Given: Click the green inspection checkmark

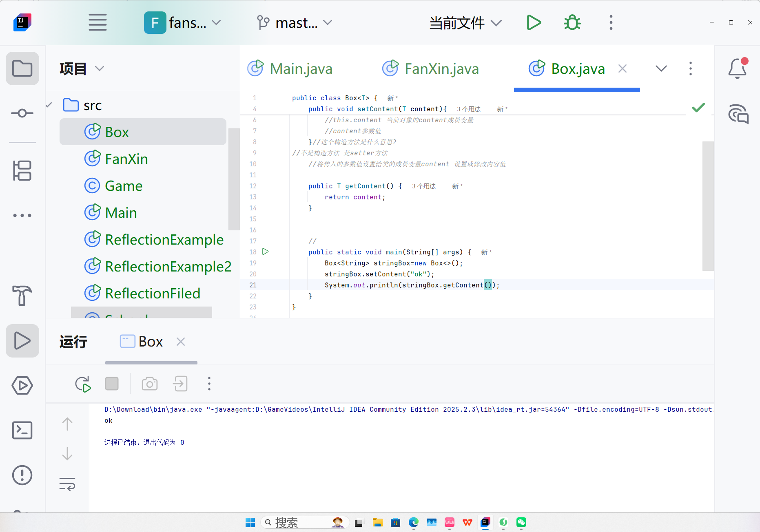Looking at the screenshot, I should (698, 107).
